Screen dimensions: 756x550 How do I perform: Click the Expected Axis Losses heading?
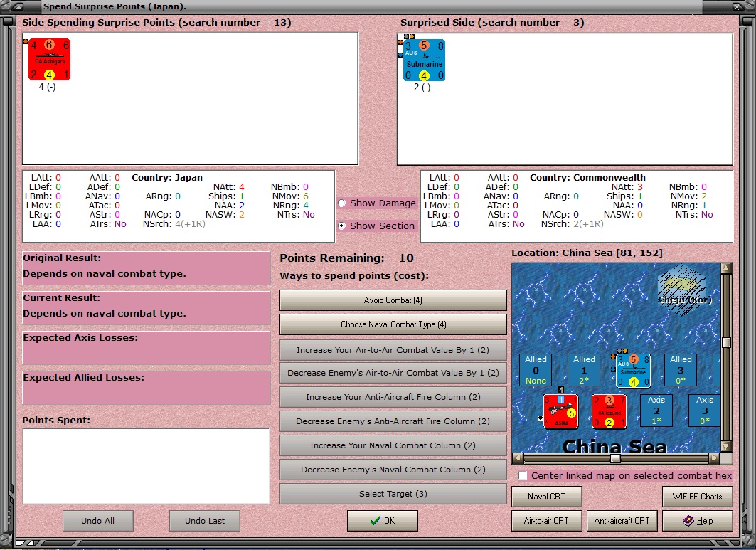click(x=80, y=338)
